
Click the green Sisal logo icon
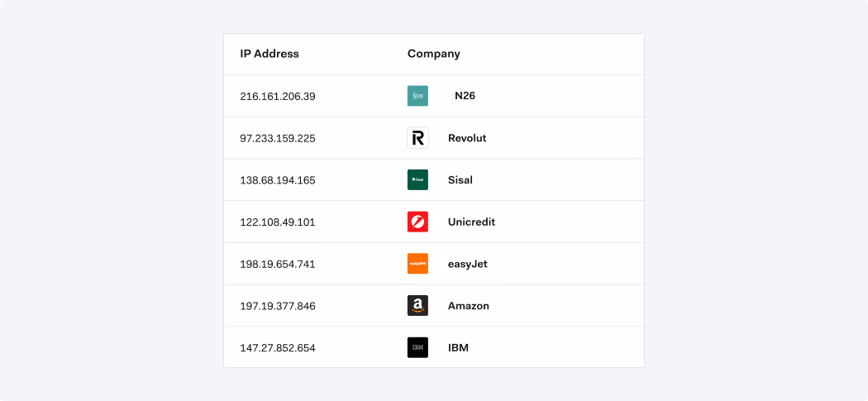pos(417,180)
